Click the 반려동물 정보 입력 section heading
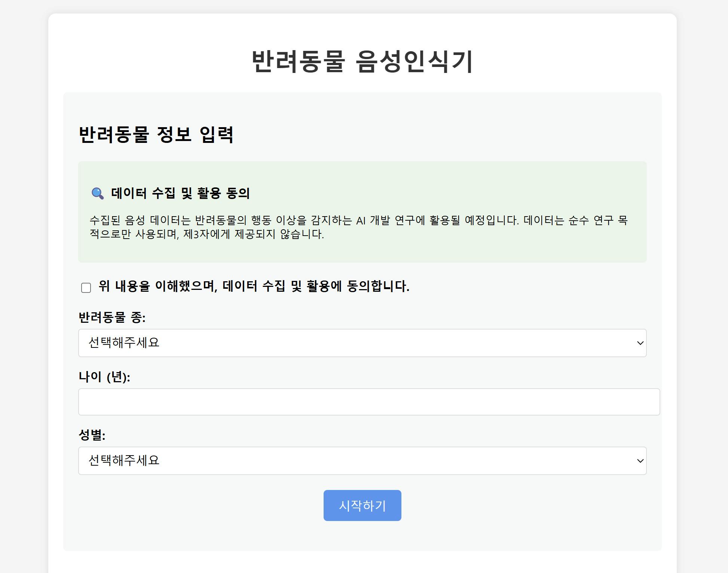 (x=156, y=135)
